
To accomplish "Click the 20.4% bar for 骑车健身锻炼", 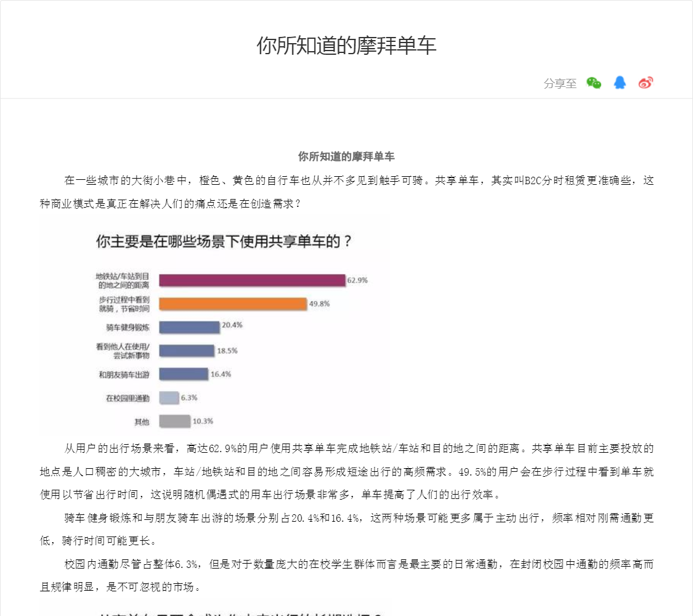I will 189,327.
